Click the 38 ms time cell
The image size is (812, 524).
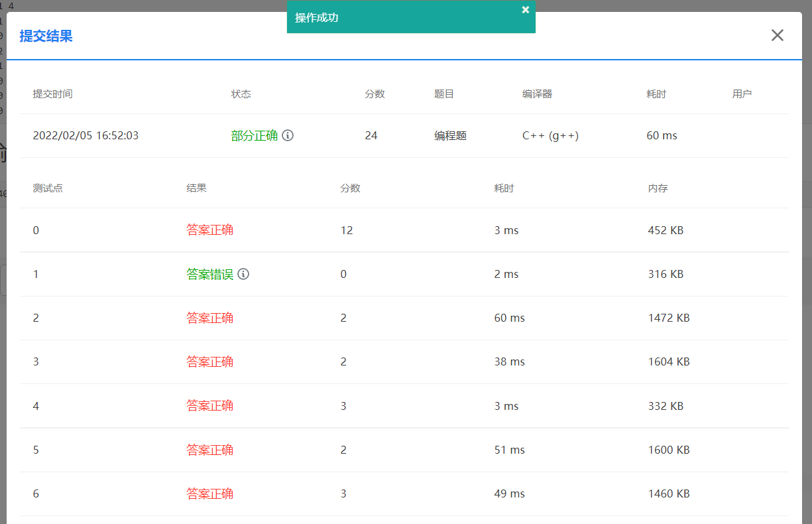point(510,361)
